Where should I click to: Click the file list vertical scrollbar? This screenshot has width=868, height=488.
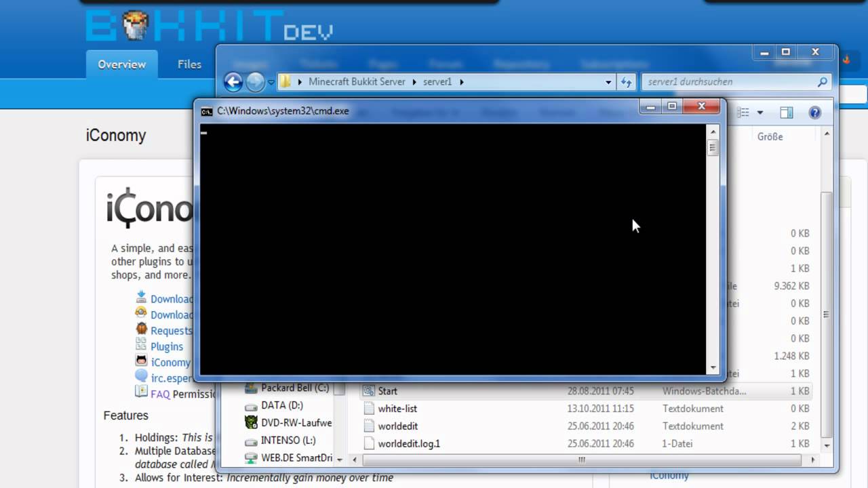tap(826, 314)
